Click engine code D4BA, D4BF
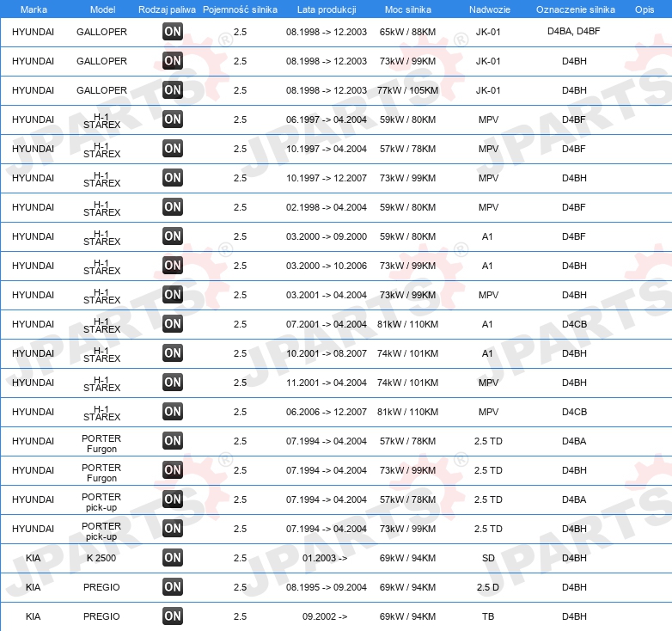672x631 pixels. click(574, 31)
